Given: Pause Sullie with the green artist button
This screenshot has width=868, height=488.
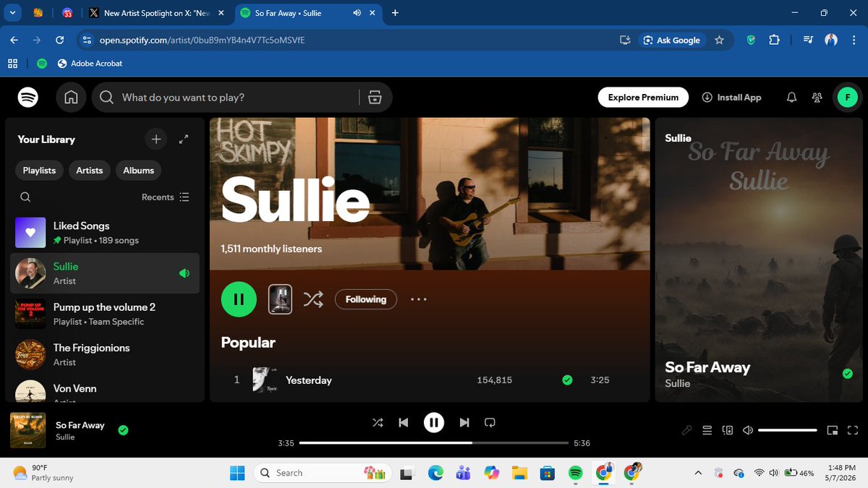Looking at the screenshot, I should [239, 299].
